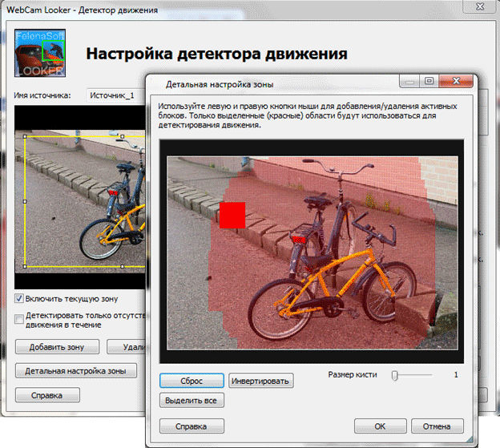The width and height of the screenshot is (500, 448).
Task: Open Детальная настройка зоны in the main window
Action: (76, 371)
